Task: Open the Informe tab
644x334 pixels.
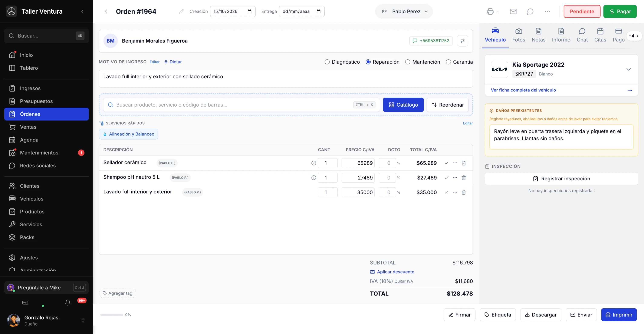Action: 561,35
